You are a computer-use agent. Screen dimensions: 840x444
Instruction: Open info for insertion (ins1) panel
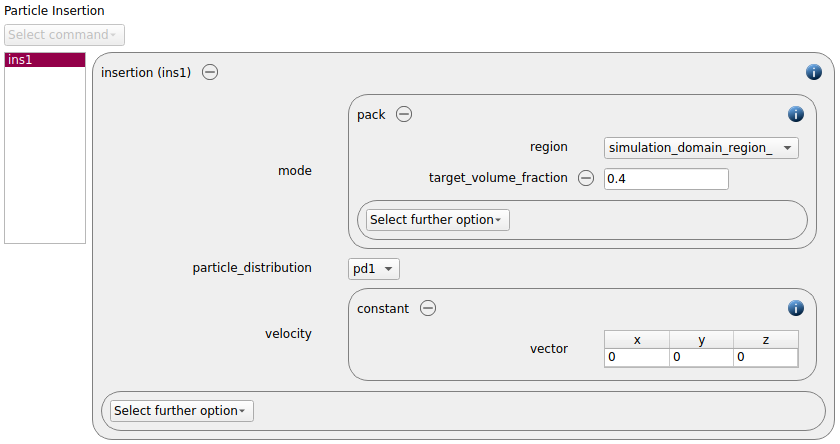(x=814, y=72)
